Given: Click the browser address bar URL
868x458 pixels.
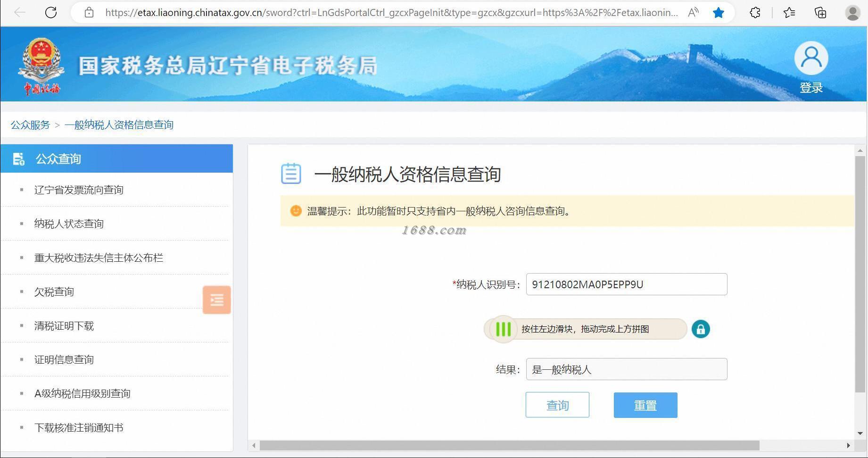Looking at the screenshot, I should (391, 13).
